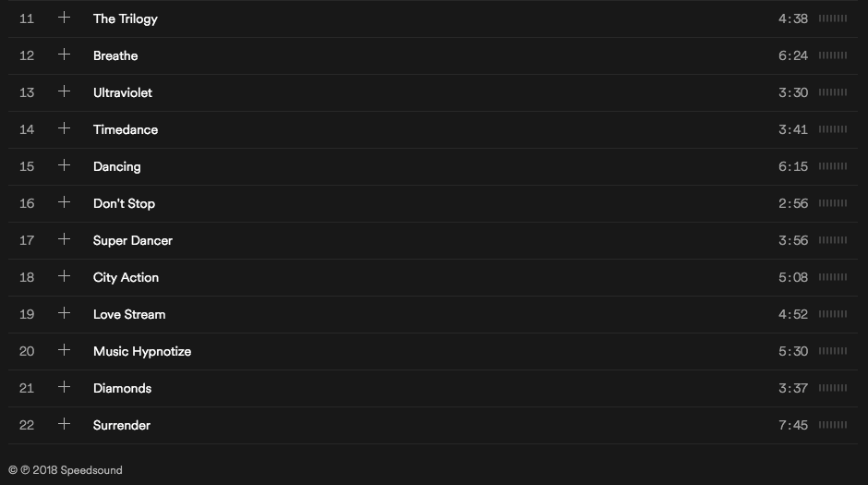Add Music Hypnotize using plus icon
The height and width of the screenshot is (485, 868).
65,350
